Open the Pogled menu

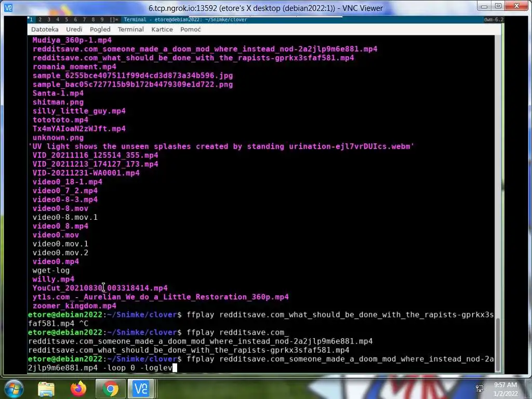point(100,30)
